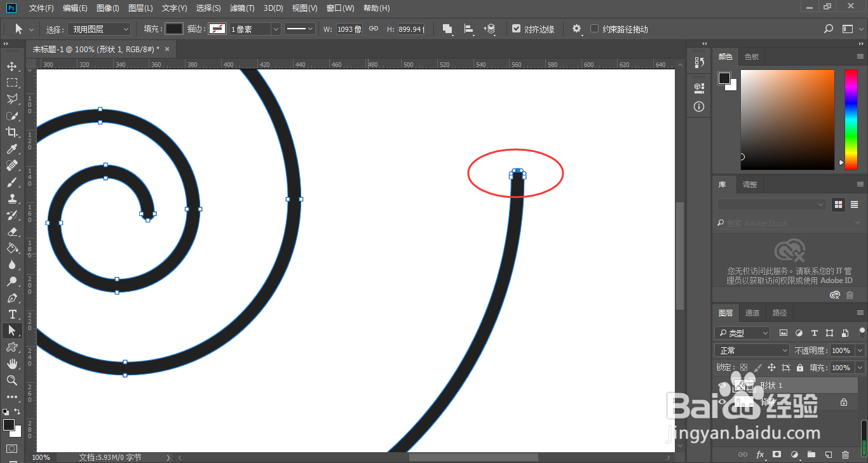Add layer style with fx button

point(760,455)
